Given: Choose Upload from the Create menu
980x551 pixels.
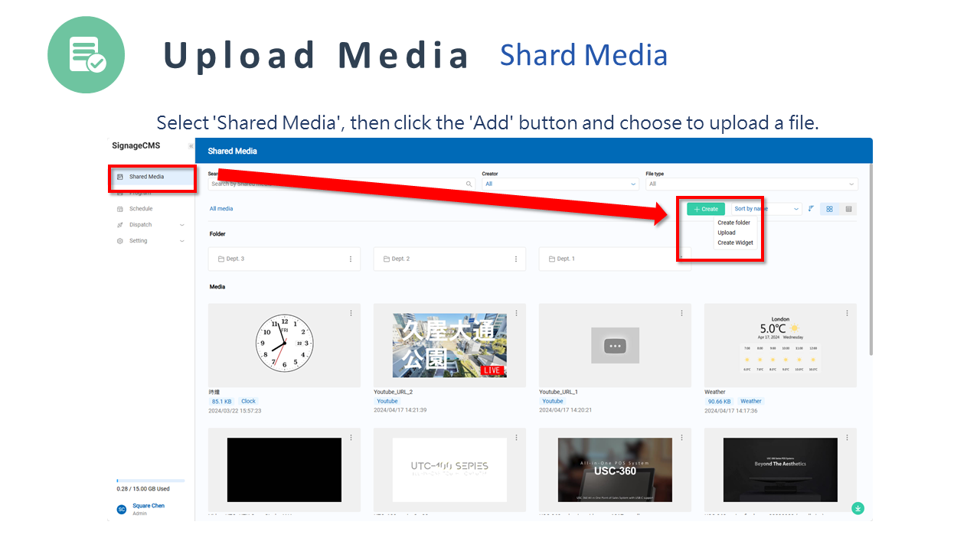Looking at the screenshot, I should point(727,233).
